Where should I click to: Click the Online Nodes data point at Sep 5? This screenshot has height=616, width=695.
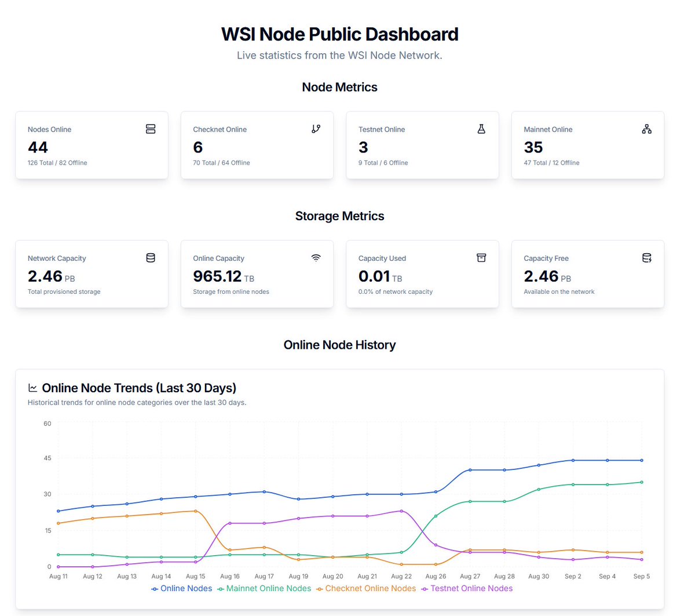coord(642,460)
